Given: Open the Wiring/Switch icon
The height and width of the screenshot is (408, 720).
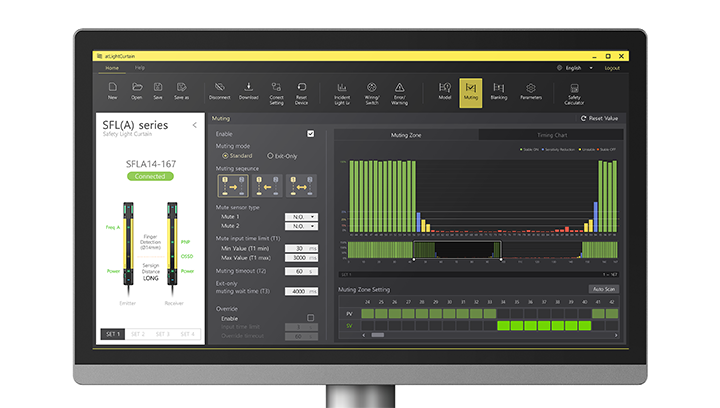Looking at the screenshot, I should coord(370,91).
